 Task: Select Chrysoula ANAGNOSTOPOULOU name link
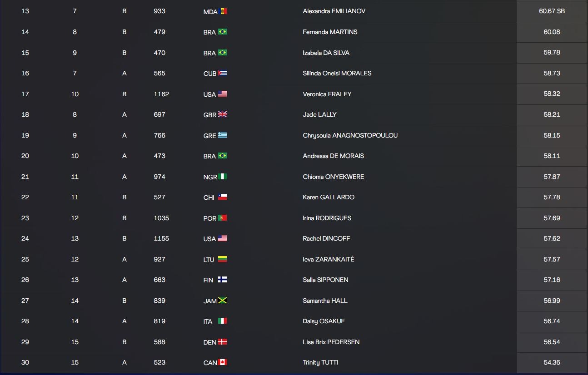[350, 135]
